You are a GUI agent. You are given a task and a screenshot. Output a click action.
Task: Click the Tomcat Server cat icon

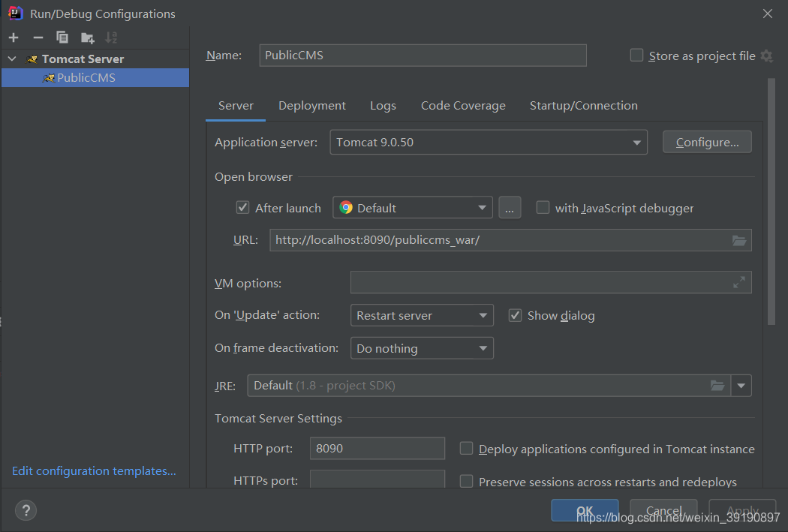(32, 59)
